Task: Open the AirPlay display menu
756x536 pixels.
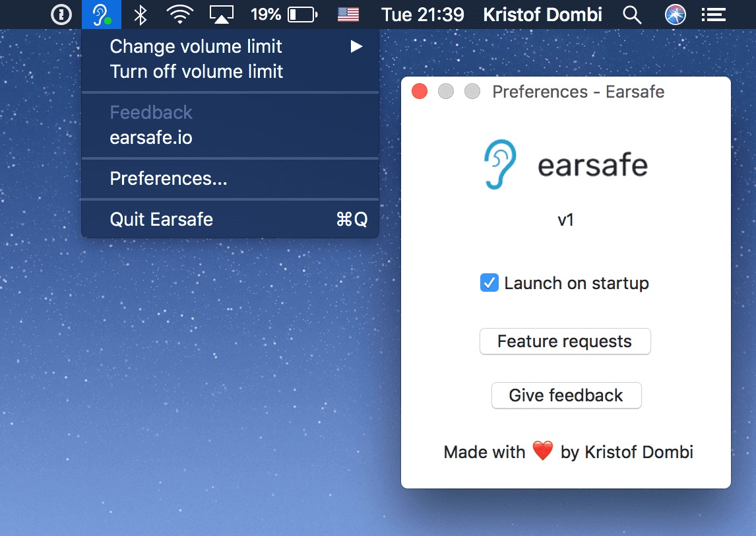Action: (221, 15)
